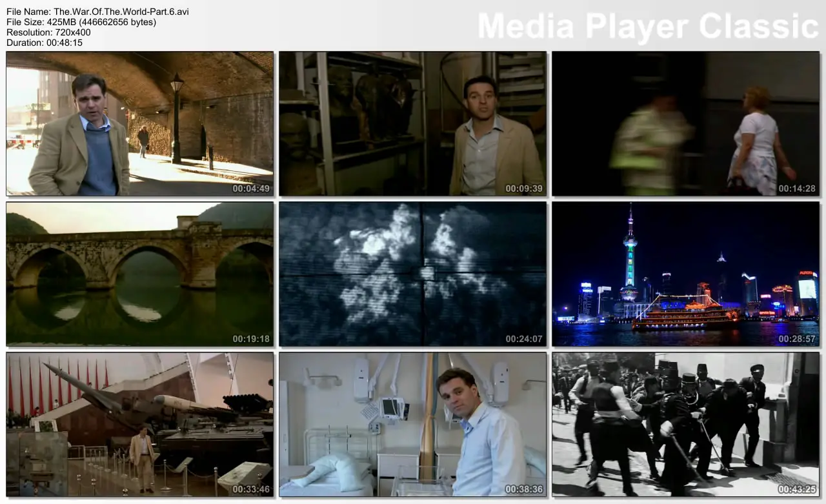Open the black-and-white thumbnail of the arrest crowd
Image resolution: width=826 pixels, height=504 pixels.
click(686, 425)
